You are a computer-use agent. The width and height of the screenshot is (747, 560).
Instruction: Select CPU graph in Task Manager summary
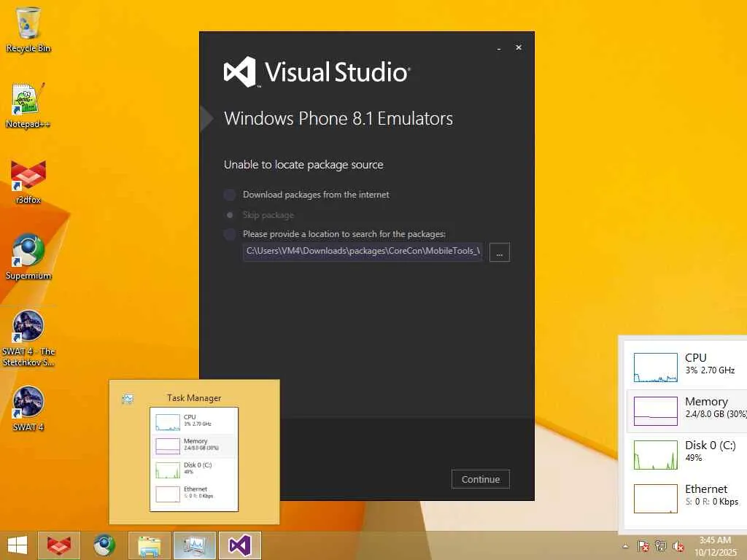pos(656,367)
